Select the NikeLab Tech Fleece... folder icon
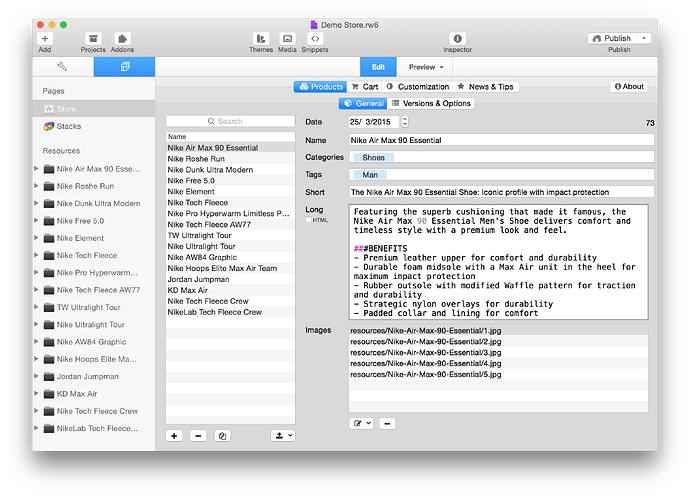The image size is (690, 496). 49,428
